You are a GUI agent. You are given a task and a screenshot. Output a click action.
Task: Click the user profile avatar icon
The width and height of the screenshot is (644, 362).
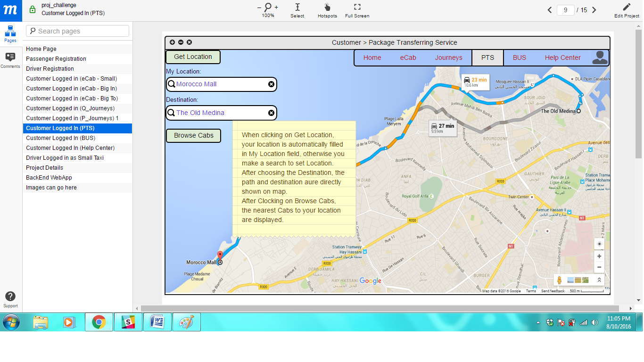coord(600,58)
